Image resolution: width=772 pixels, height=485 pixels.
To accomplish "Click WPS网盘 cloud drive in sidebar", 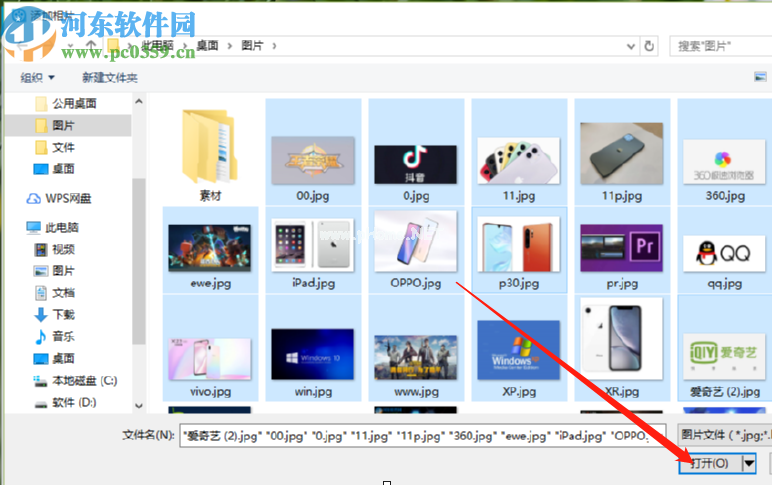I will tap(66, 198).
